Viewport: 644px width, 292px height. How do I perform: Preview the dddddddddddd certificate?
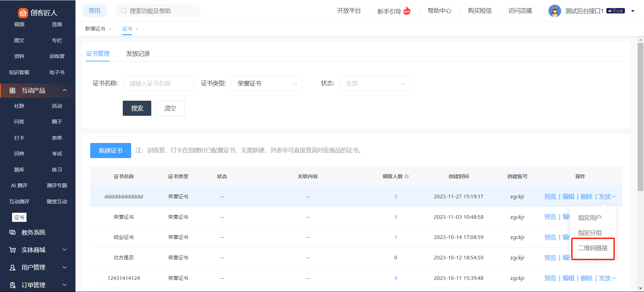click(x=550, y=197)
